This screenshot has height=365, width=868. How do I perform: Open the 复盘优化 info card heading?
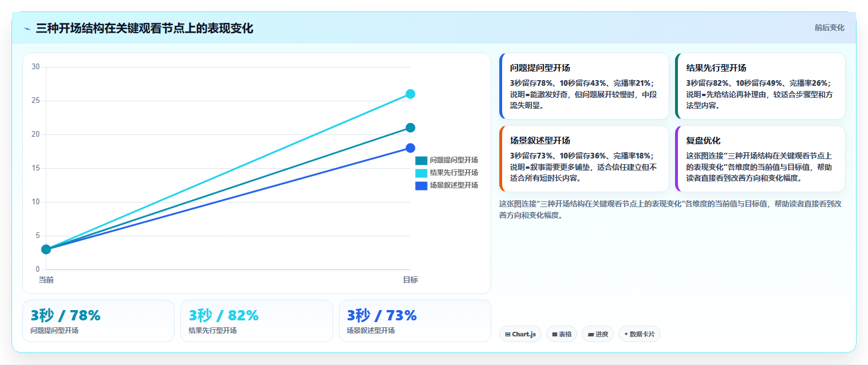click(704, 140)
